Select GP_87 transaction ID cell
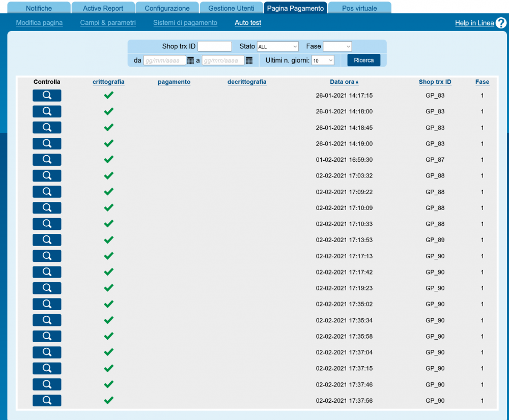Image resolution: width=509 pixels, height=420 pixels. point(435,160)
